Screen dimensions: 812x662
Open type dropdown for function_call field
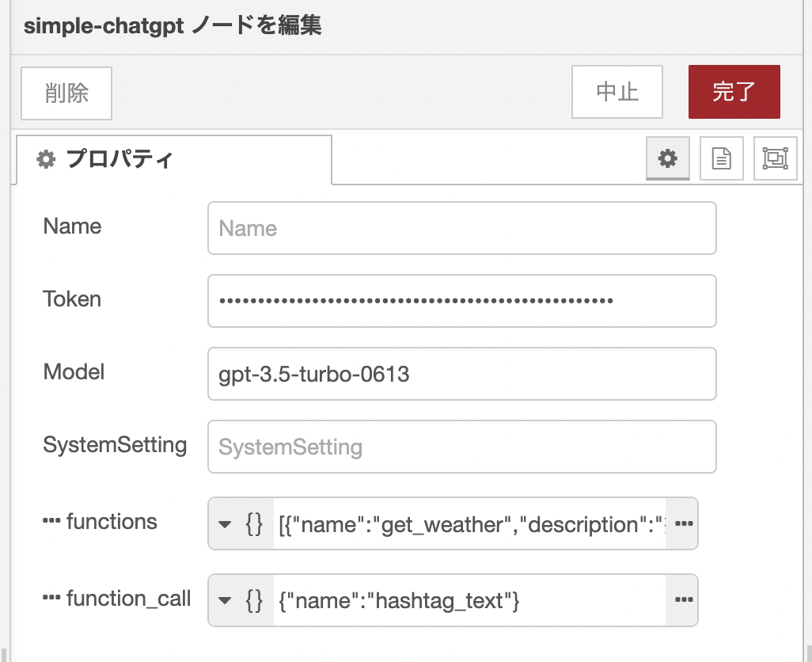[x=225, y=600]
